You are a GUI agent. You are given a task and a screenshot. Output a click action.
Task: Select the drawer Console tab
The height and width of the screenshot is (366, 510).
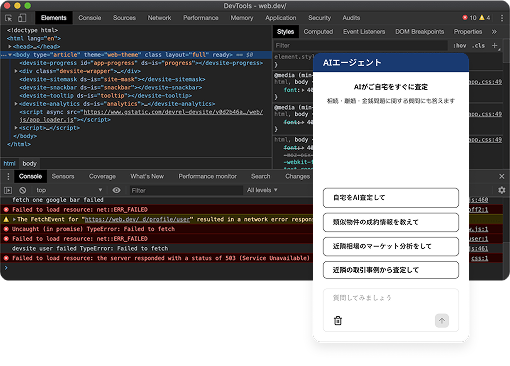pos(30,176)
